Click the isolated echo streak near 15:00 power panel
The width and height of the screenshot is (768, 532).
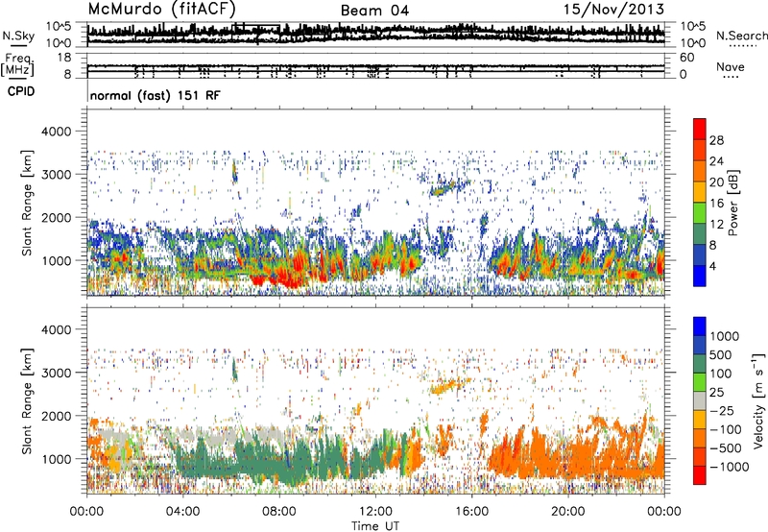pos(449,186)
